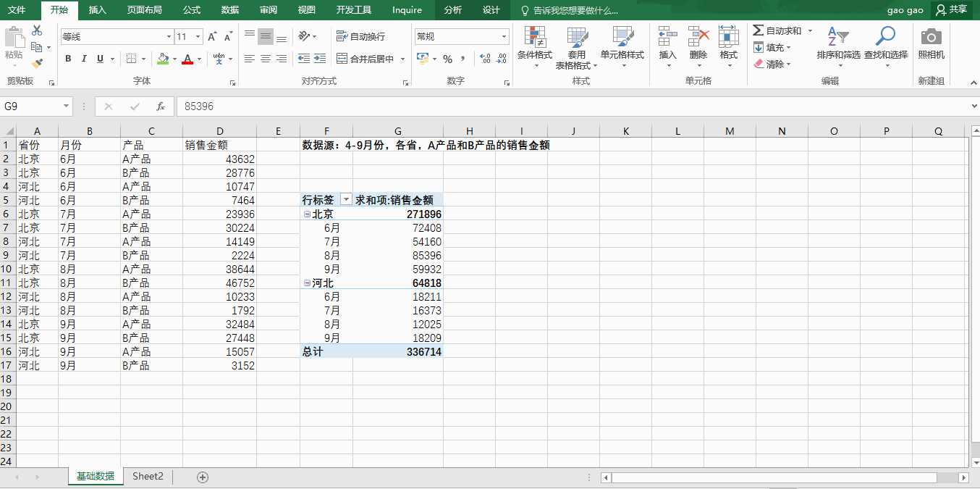Click the Paste clipboard icon

point(13,38)
